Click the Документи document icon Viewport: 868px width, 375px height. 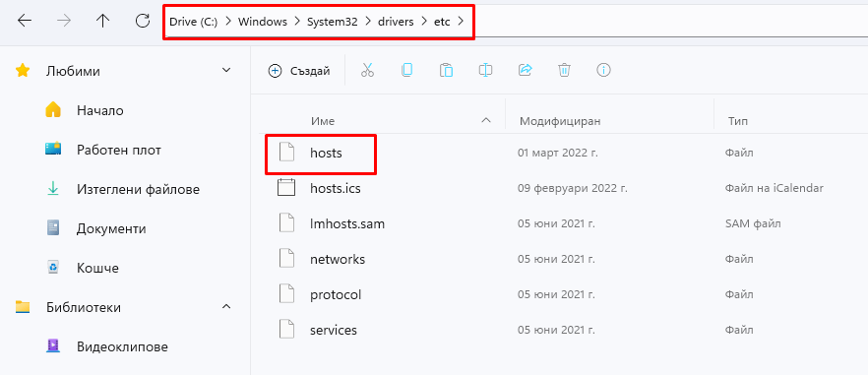coord(53,228)
